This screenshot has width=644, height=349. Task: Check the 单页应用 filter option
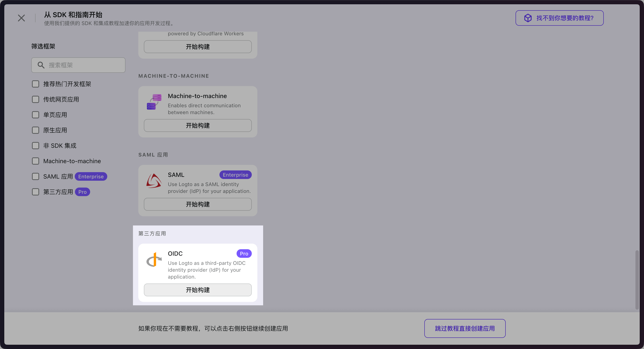[x=36, y=115]
